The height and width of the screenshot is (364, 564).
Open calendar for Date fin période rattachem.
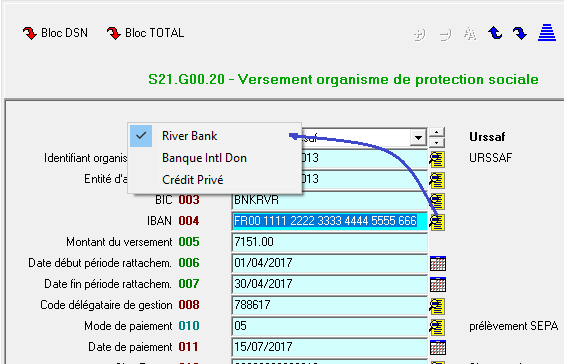[438, 285]
